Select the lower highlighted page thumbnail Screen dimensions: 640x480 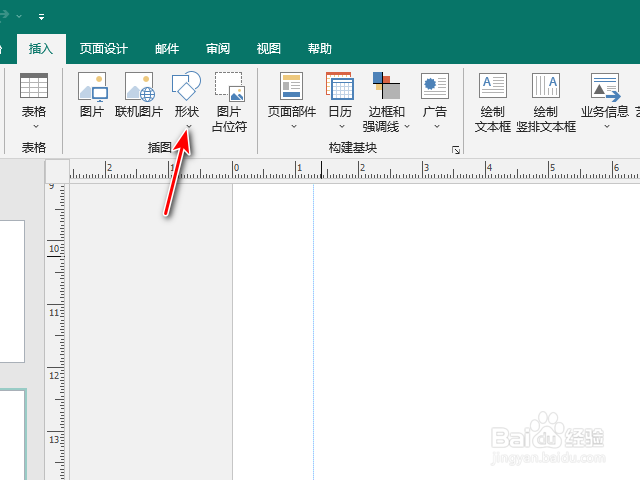click(x=13, y=434)
